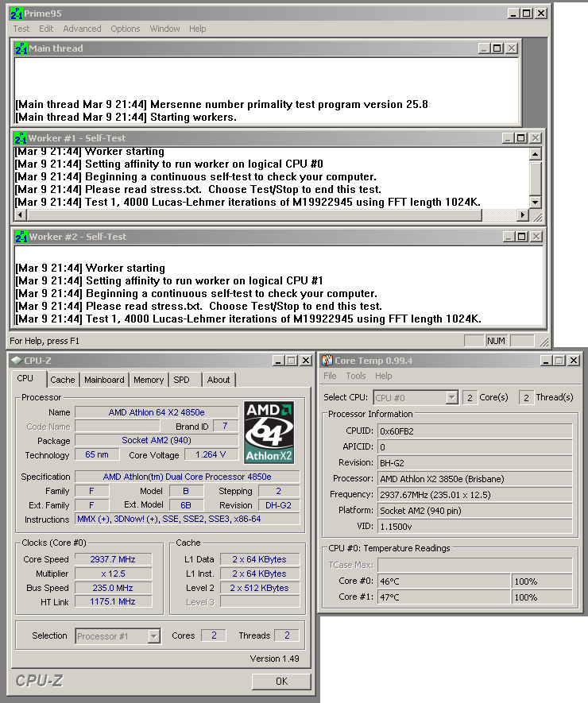Click the Core Speed value 2937.7 MHz
588x703 pixels.
pyautogui.click(x=113, y=559)
